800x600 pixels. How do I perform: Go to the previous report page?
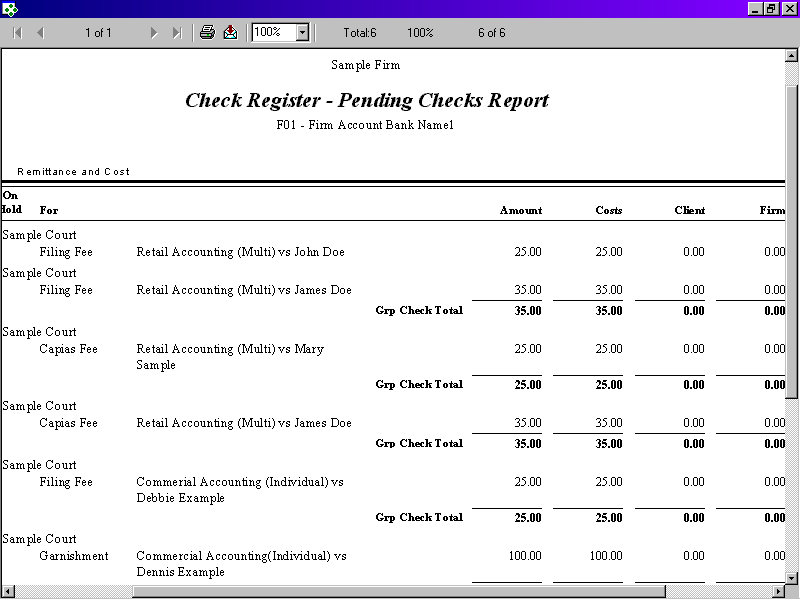(40, 33)
